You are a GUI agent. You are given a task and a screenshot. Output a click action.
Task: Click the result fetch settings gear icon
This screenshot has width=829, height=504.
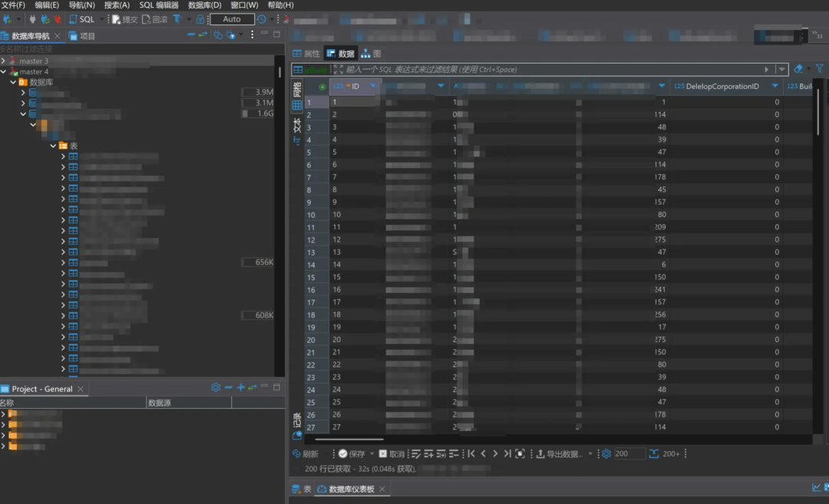pos(606,453)
